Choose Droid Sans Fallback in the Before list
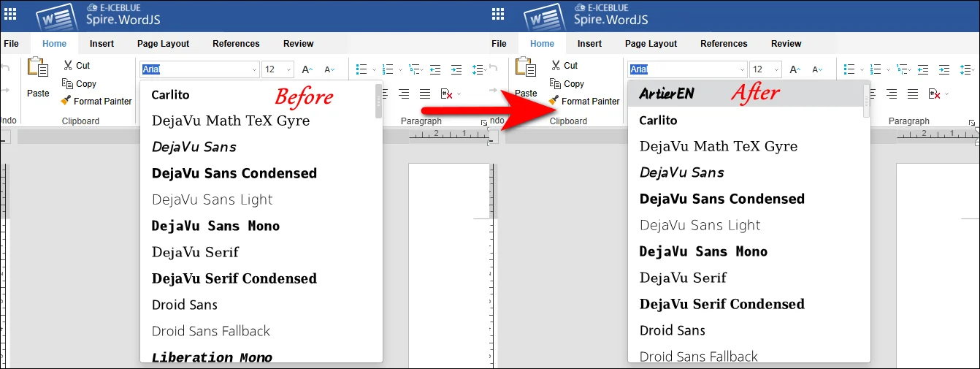Viewport: 980px width, 369px height. pos(261,331)
